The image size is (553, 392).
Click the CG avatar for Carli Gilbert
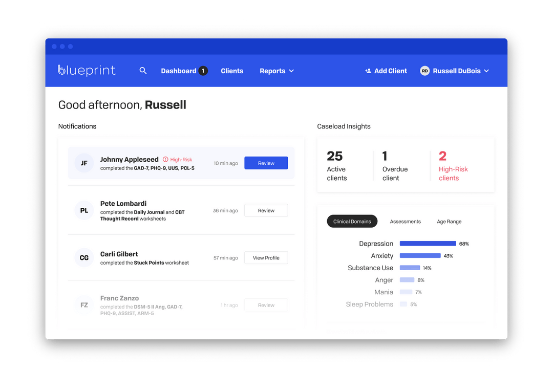83,257
